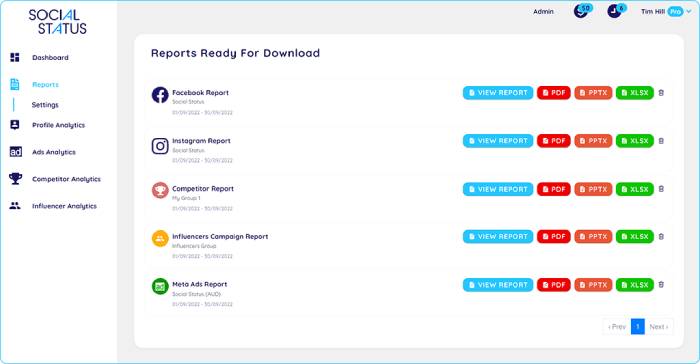Click the notification icon showing 50
Viewport: 700px width, 364px height.
582,10
